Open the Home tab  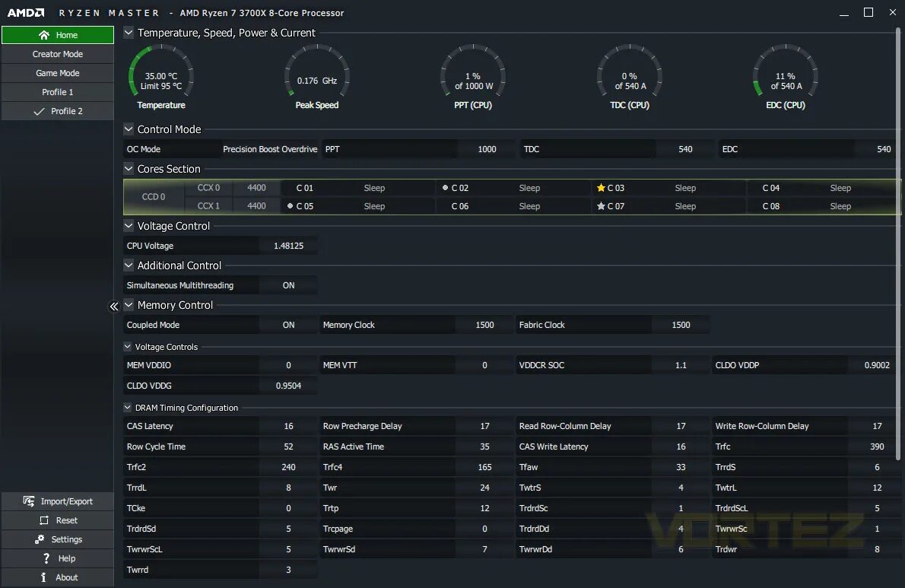(58, 35)
